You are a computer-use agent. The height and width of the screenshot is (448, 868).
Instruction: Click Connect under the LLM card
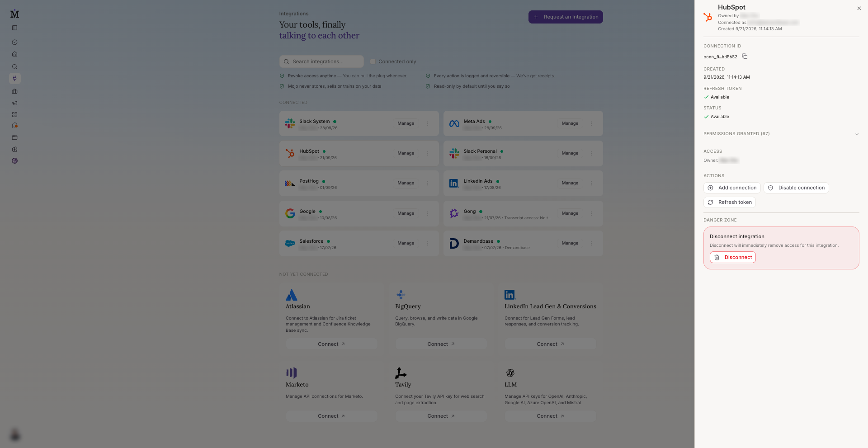click(x=550, y=416)
